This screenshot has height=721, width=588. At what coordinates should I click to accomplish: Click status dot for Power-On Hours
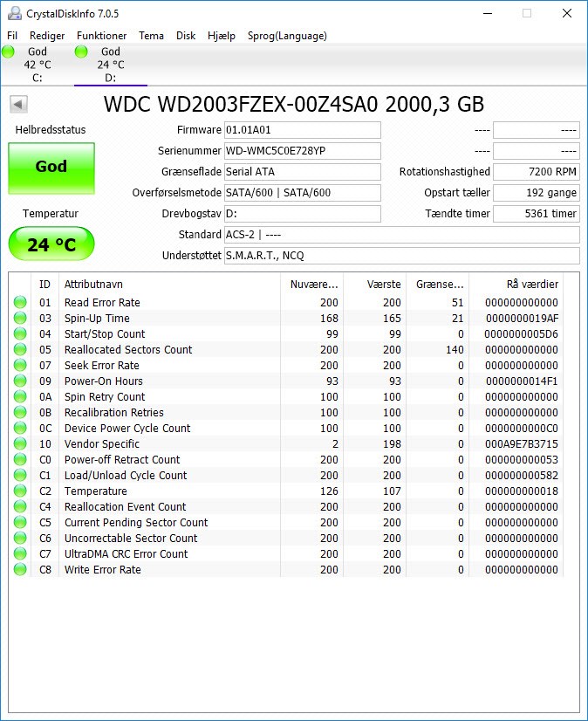(20, 381)
